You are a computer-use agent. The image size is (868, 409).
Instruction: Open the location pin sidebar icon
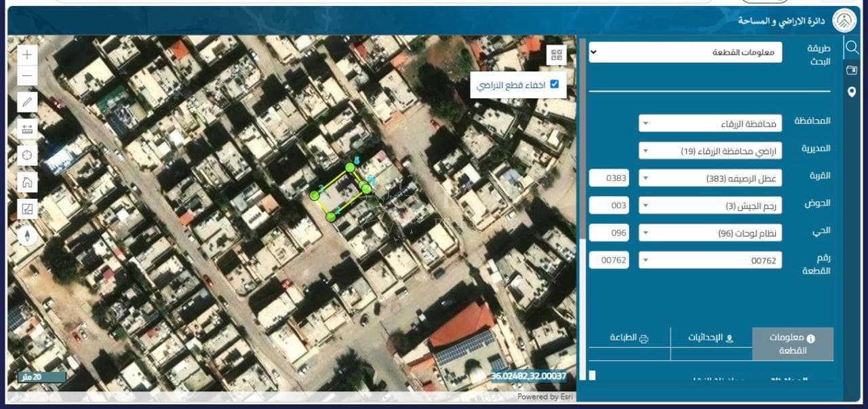[x=852, y=92]
